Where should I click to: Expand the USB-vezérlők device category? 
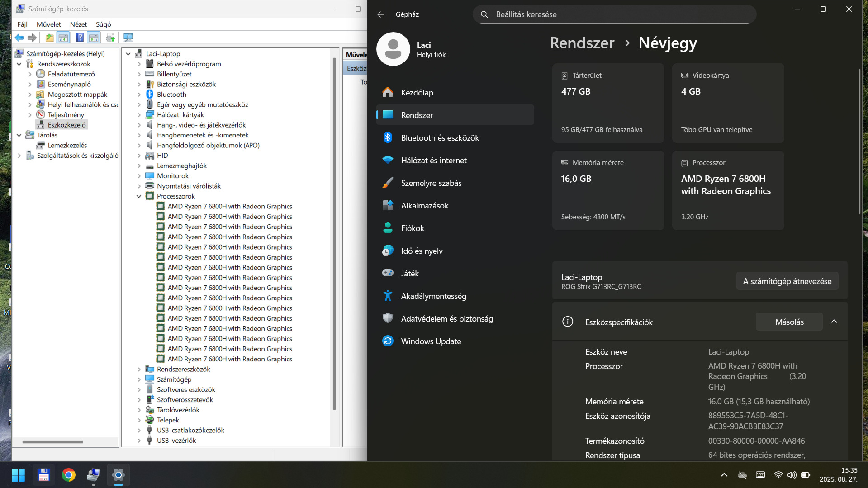139,441
